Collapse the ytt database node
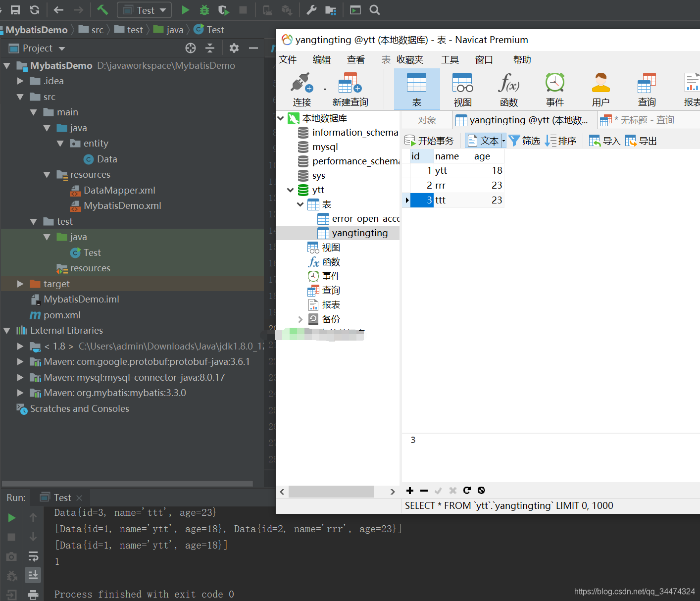This screenshot has height=601, width=700. coord(291,190)
